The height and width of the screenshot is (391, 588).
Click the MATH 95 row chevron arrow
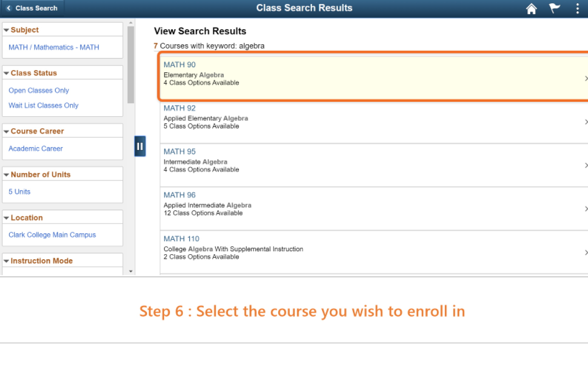(x=586, y=165)
